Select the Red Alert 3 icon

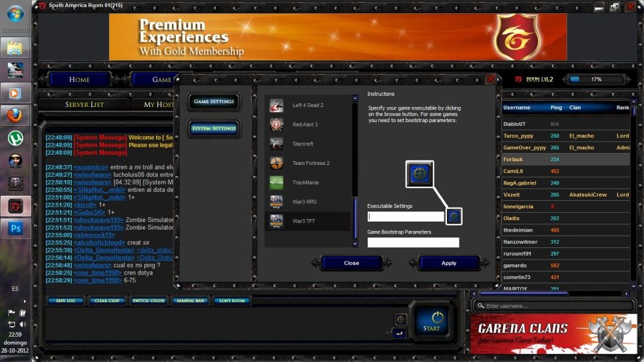pyautogui.click(x=276, y=125)
